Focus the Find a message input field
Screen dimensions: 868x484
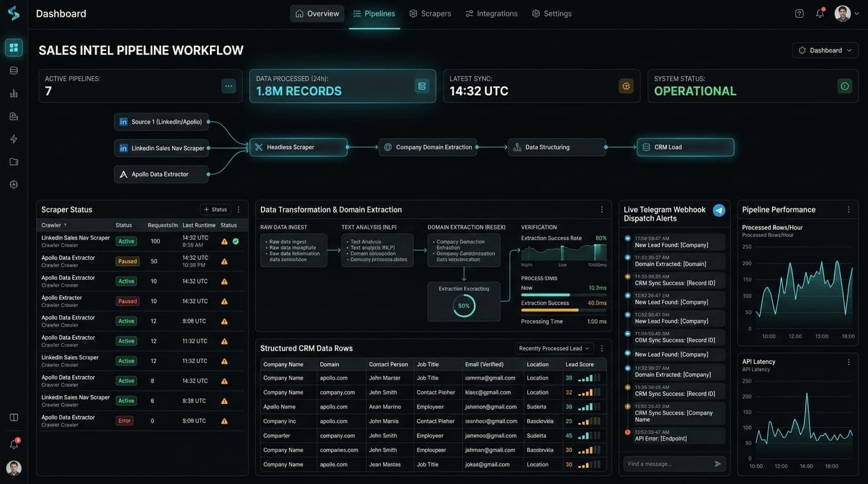pos(674,464)
